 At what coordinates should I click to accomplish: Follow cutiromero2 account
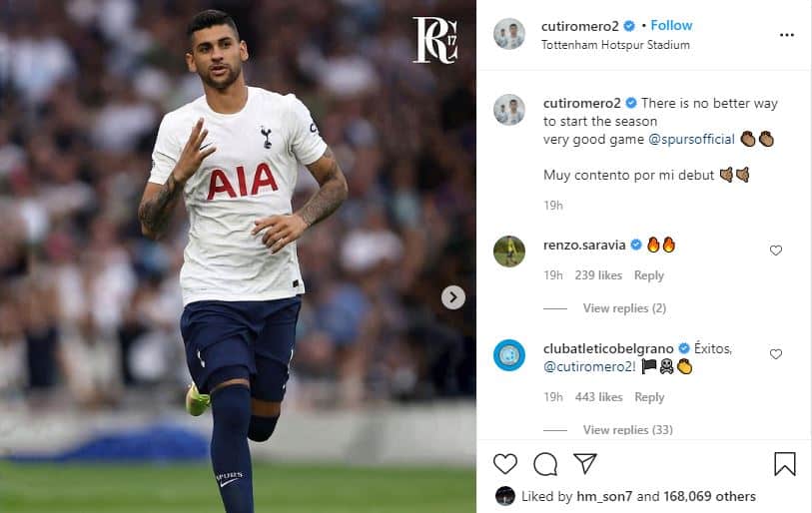click(x=671, y=25)
